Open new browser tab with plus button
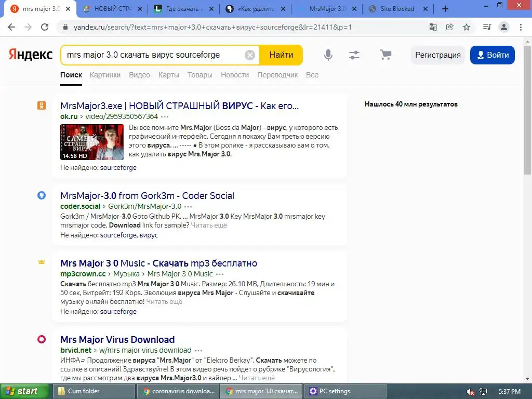Viewport: 532px width, 399px height. tap(445, 9)
